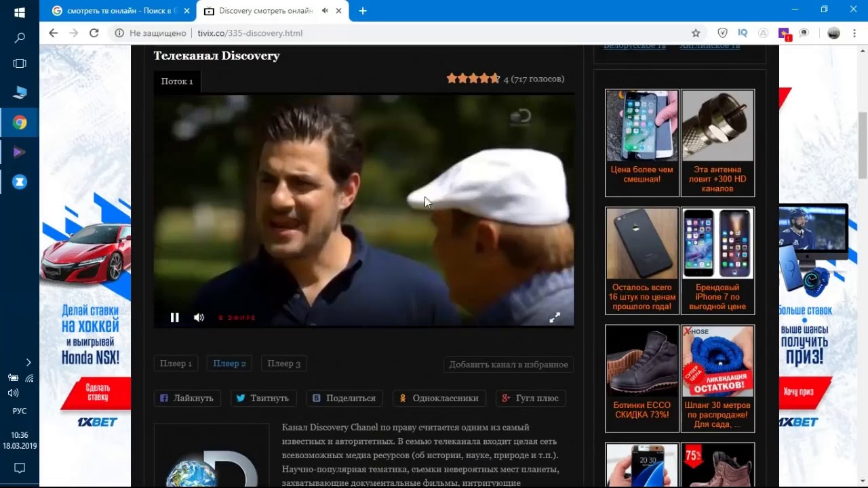Viewport: 868px width, 488px height.
Task: Open the 'Ботинки ECCO СКИДКА 73%' ad
Action: click(642, 378)
